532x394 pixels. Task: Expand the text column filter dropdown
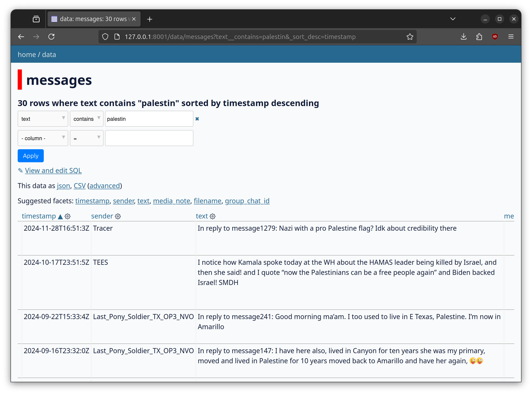tap(43, 119)
